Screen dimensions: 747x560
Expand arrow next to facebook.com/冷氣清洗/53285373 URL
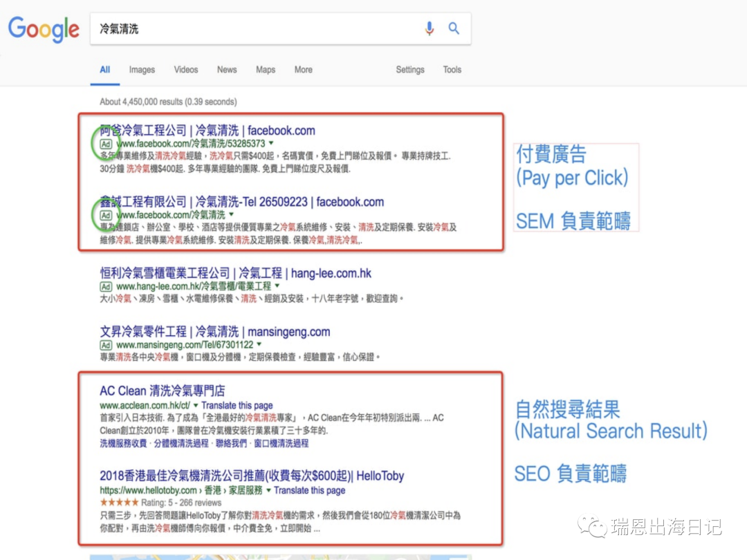tap(271, 143)
